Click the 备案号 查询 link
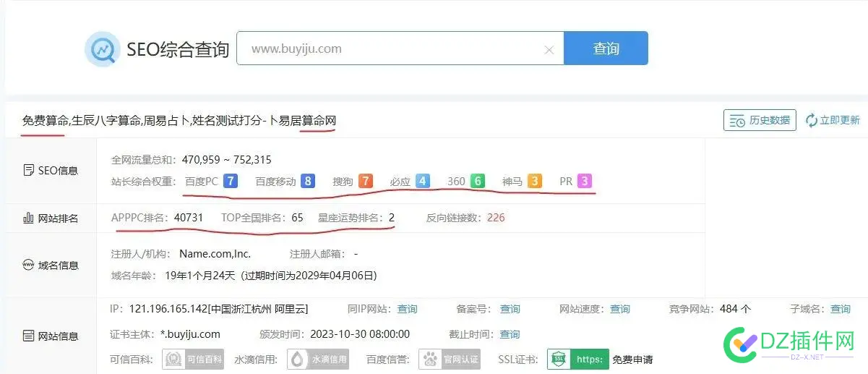 [510, 309]
